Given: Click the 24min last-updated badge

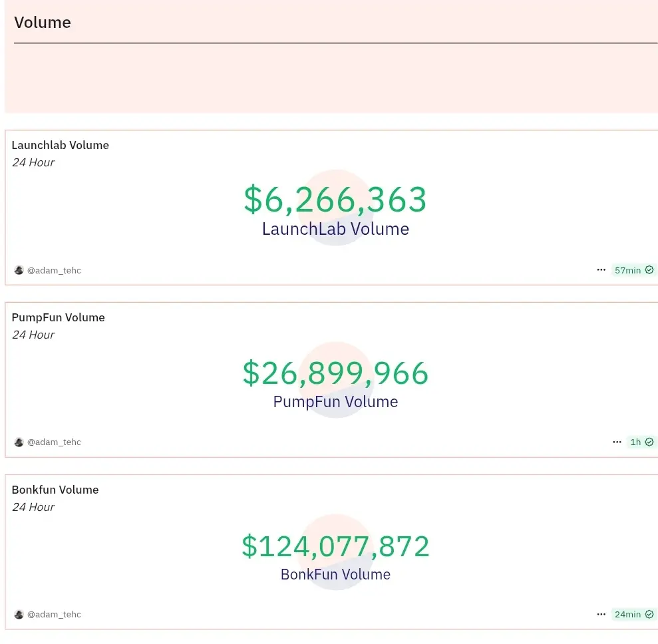Looking at the screenshot, I should (633, 614).
